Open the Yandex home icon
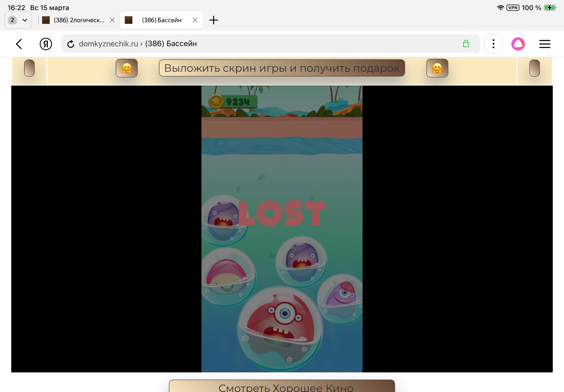 click(x=46, y=44)
